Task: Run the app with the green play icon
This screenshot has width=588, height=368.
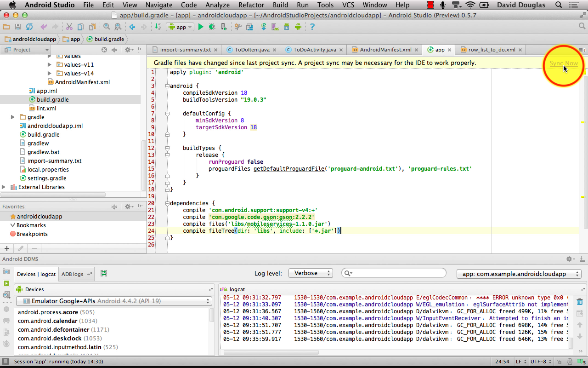Action: [x=201, y=27]
